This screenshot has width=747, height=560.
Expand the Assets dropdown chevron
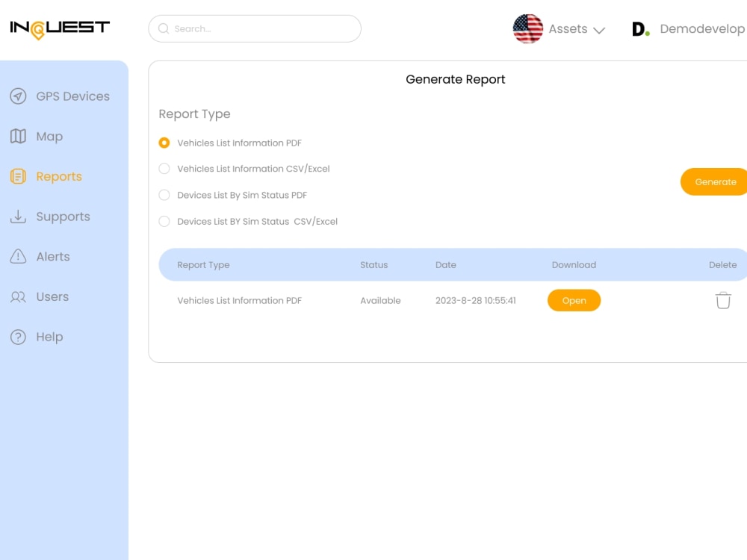click(599, 30)
